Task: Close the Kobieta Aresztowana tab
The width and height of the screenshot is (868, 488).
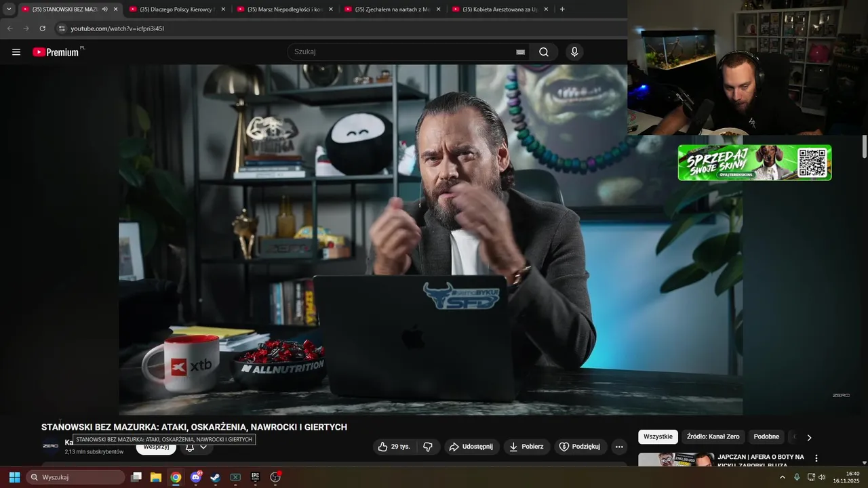Action: 546,9
